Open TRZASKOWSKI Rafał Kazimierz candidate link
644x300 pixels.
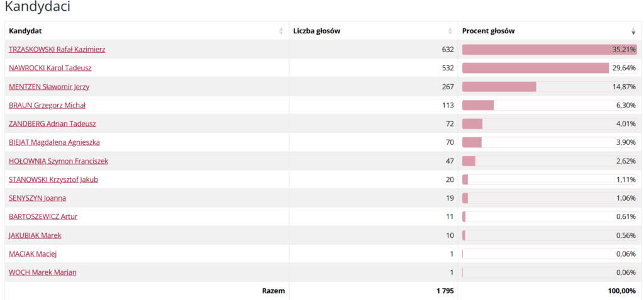point(57,49)
